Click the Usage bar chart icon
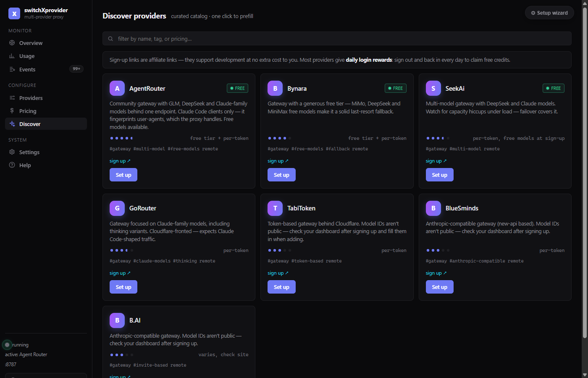The image size is (588, 378). coord(12,56)
